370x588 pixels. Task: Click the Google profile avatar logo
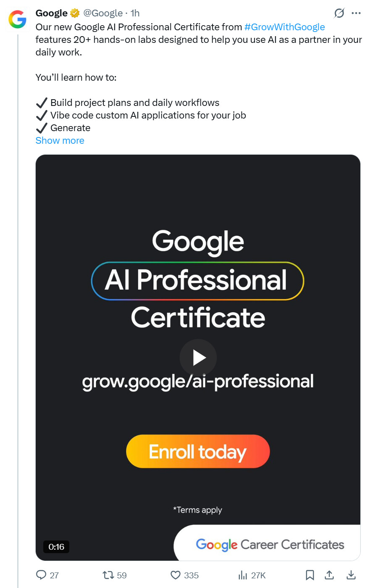(x=18, y=19)
